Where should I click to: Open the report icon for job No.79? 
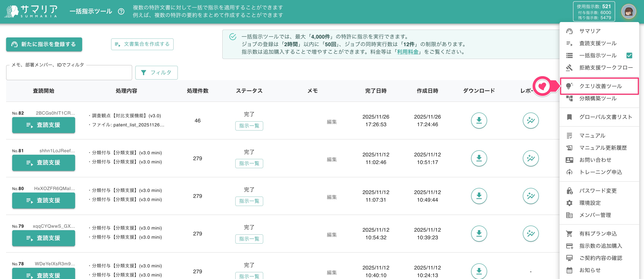[530, 234]
